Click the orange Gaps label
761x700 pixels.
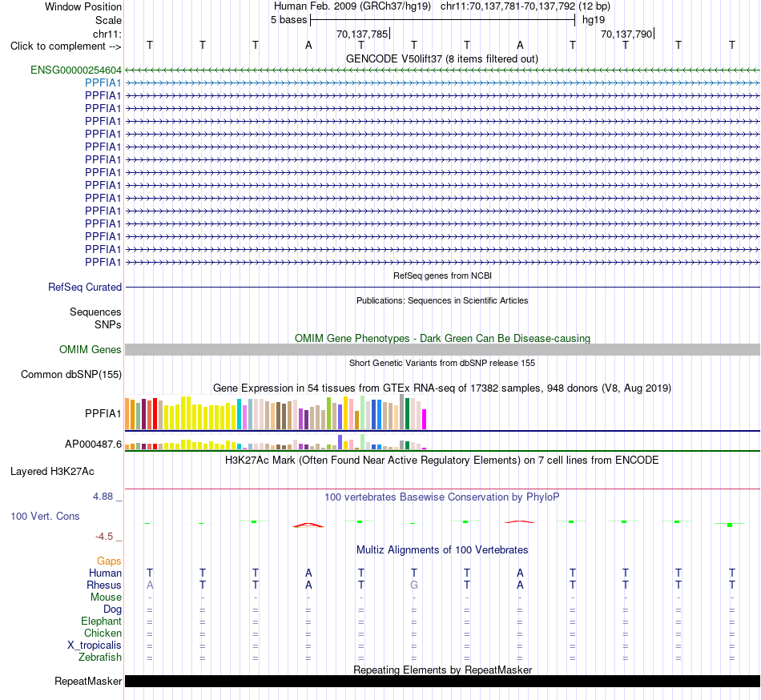(109, 561)
